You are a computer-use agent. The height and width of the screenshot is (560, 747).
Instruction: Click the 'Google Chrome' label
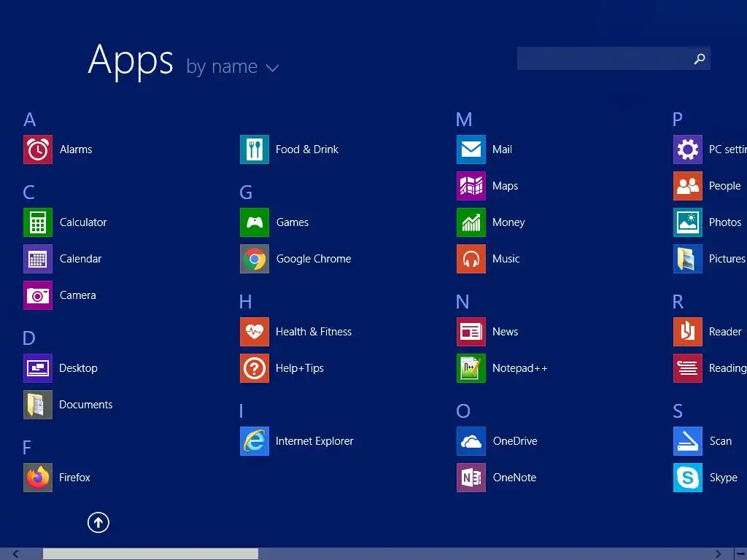[x=314, y=259]
